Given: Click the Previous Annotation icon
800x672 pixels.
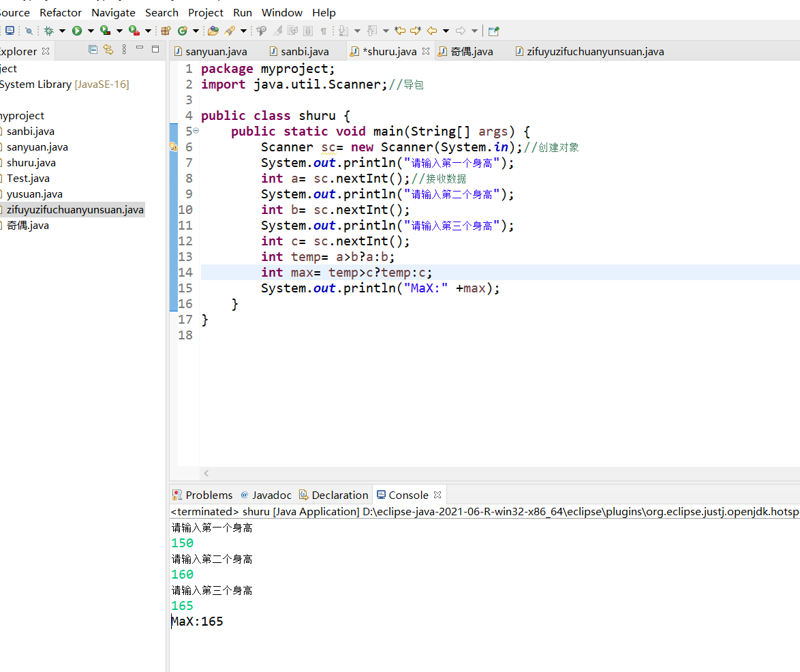Looking at the screenshot, I should 372,31.
